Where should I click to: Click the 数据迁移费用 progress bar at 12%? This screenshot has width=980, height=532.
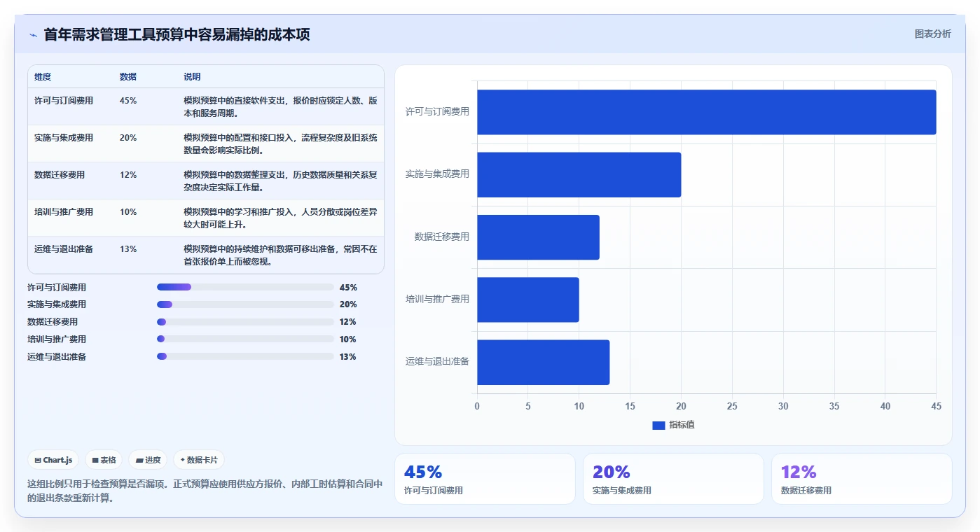coord(245,322)
